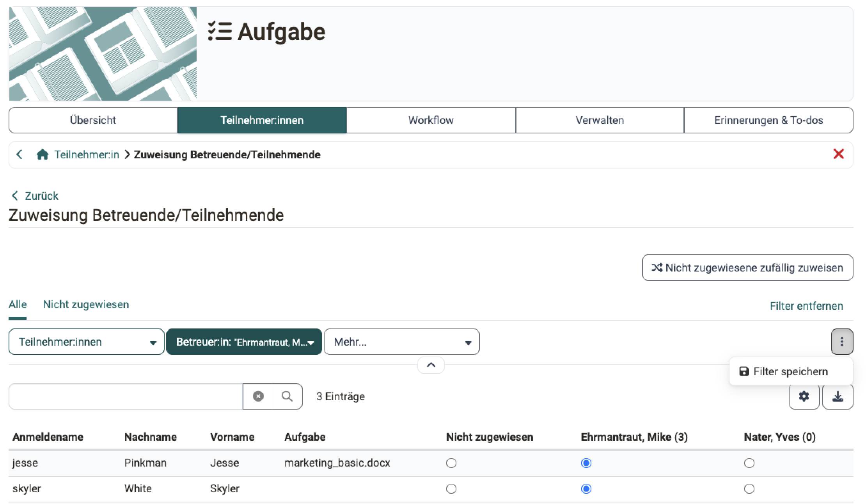This screenshot has height=504, width=866.
Task: Click marketing_basic.docx cell
Action: [337, 463]
